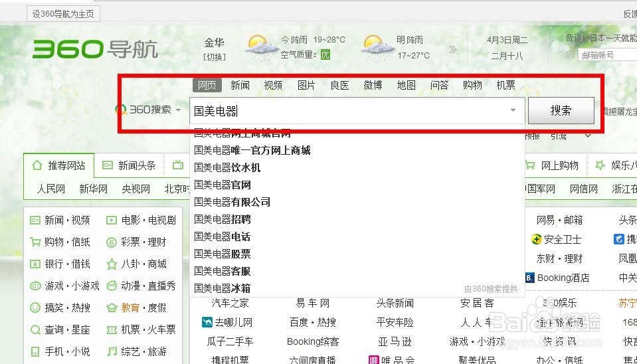Open the 亚马逊 link

pyautogui.click(x=395, y=341)
